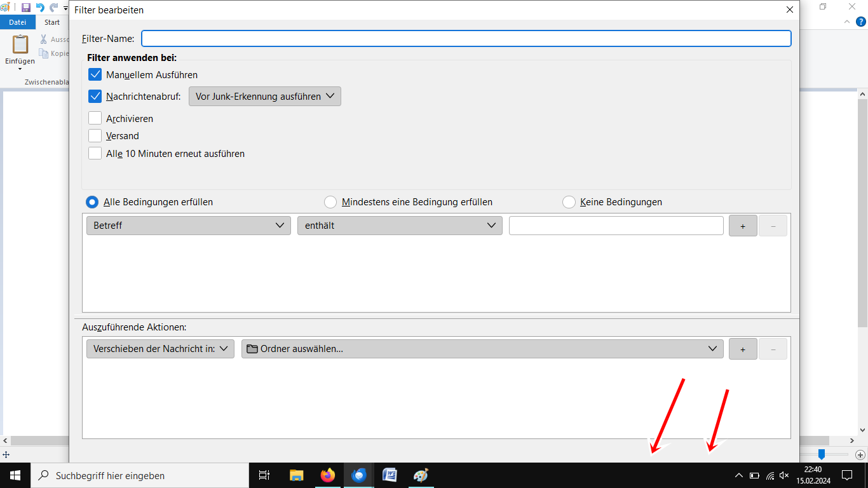
Task: Open the Ordner auswählen folder dropdown
Action: (x=482, y=349)
